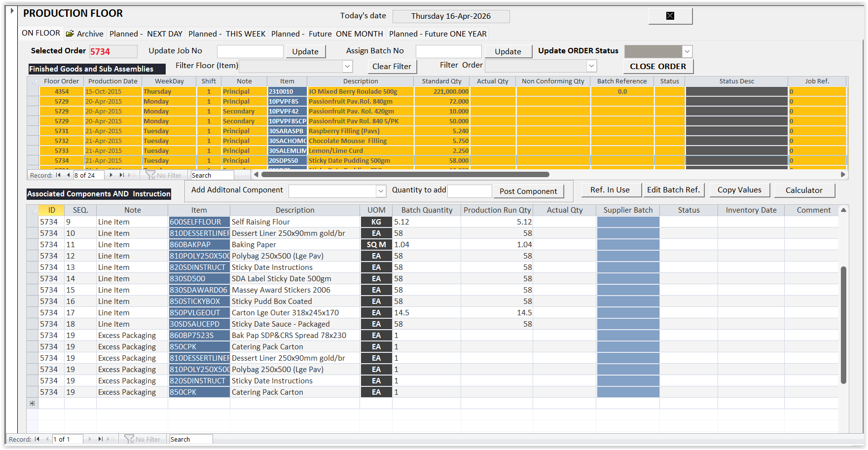Open the Planned - THIS WEEK tab
The width and height of the screenshot is (868, 450).
(227, 34)
